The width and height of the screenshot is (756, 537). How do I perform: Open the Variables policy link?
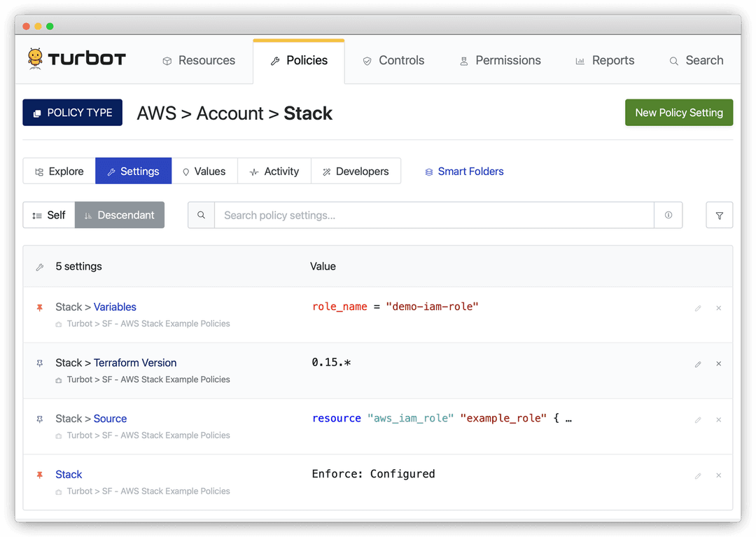click(x=115, y=307)
